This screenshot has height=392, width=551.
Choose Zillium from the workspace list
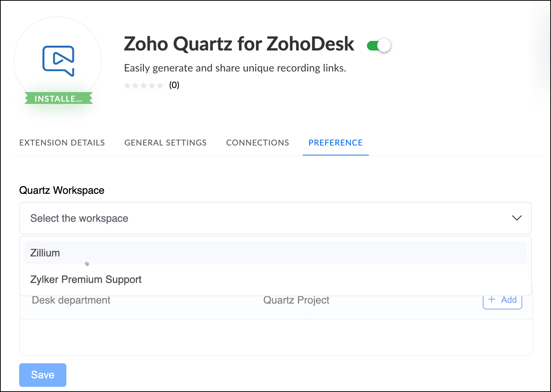pyautogui.click(x=45, y=253)
